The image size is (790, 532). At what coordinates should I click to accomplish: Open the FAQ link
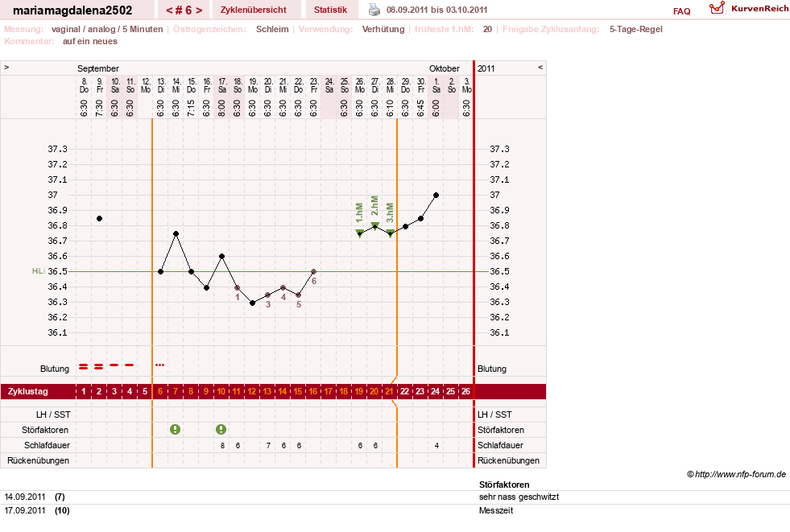click(681, 11)
